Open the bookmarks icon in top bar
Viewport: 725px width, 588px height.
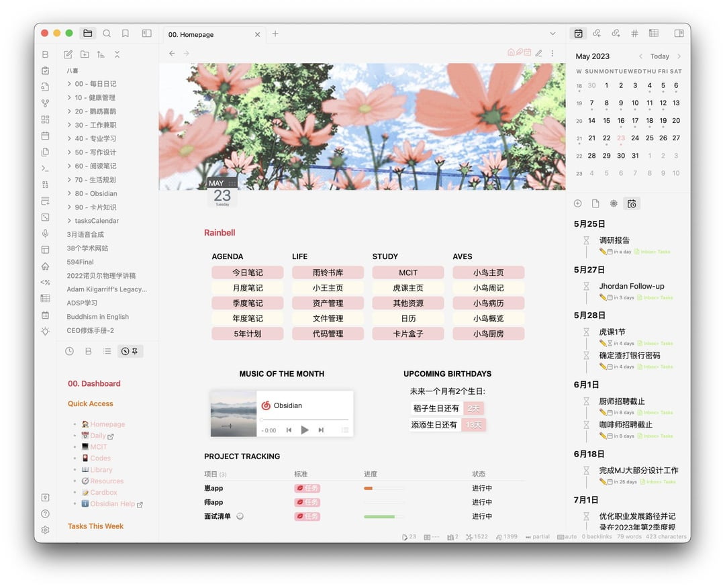point(126,34)
